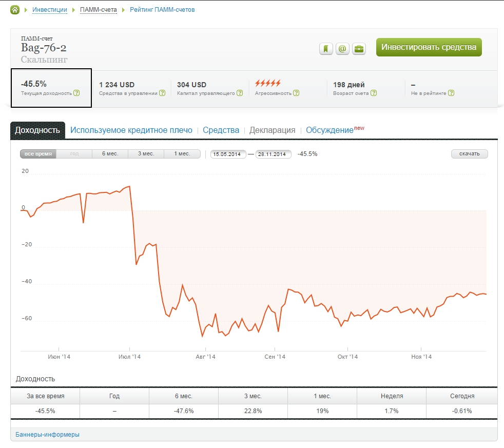Click the green home icon
504x448 pixels.
(x=15, y=10)
